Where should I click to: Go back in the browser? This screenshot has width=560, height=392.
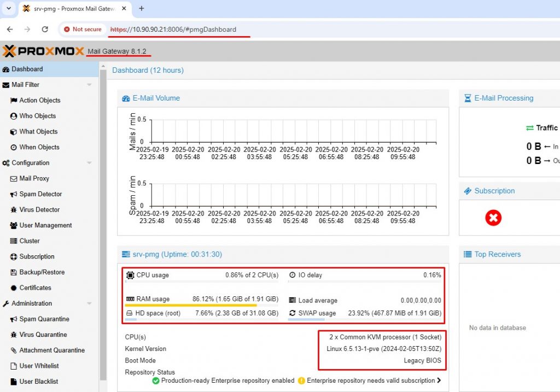coord(10,30)
